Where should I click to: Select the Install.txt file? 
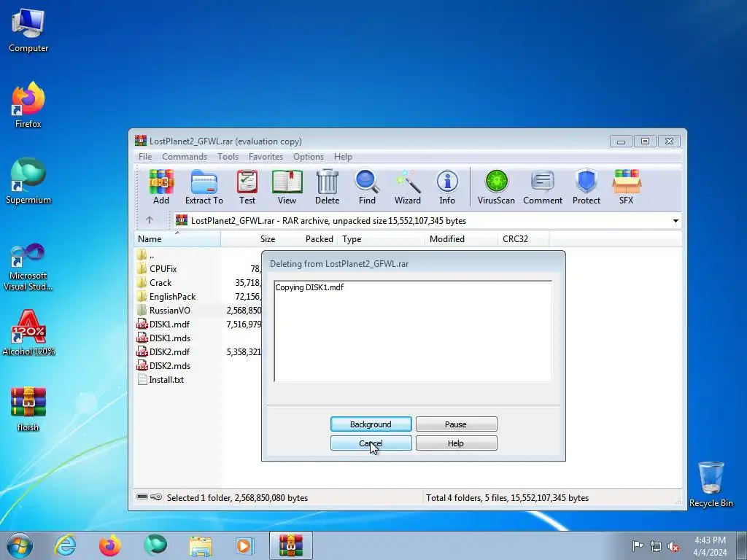coord(166,379)
